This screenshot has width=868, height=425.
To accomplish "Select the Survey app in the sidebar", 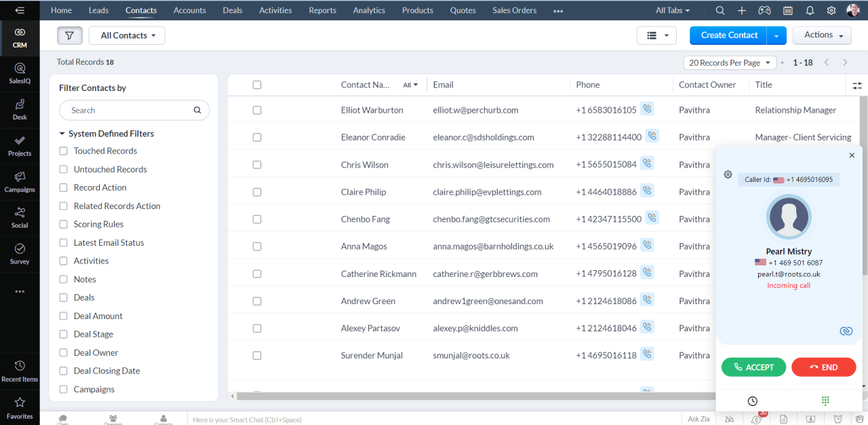I will click(x=20, y=253).
